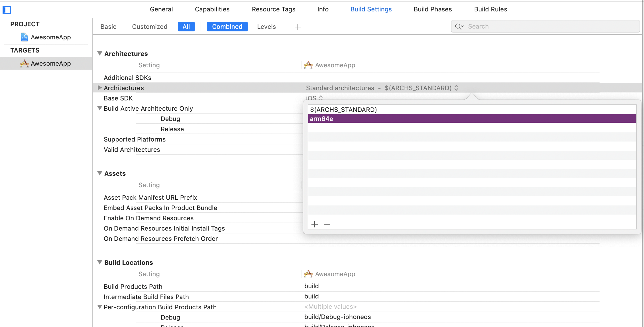Enable the All settings filter
This screenshot has height=327, width=644.
click(186, 27)
